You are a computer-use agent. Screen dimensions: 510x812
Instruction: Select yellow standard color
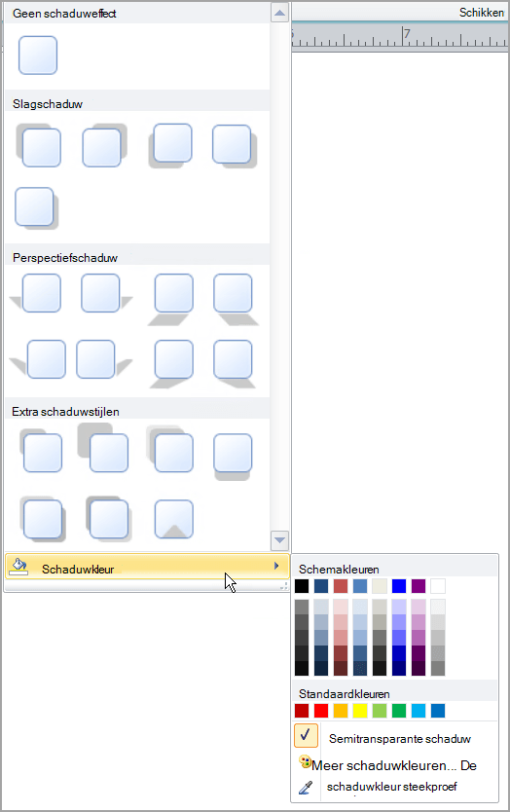(x=360, y=711)
